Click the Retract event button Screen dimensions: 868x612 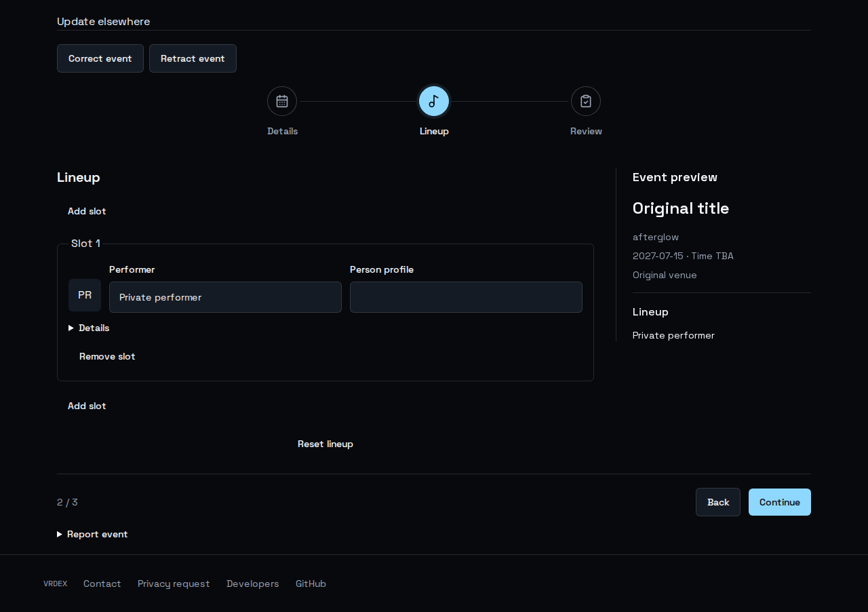[x=193, y=58]
